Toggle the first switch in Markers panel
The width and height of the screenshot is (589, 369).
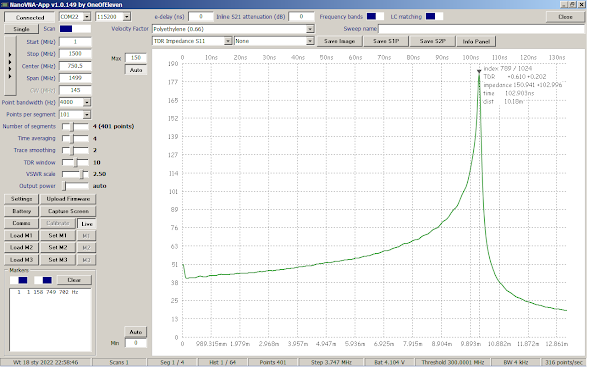click(19, 280)
